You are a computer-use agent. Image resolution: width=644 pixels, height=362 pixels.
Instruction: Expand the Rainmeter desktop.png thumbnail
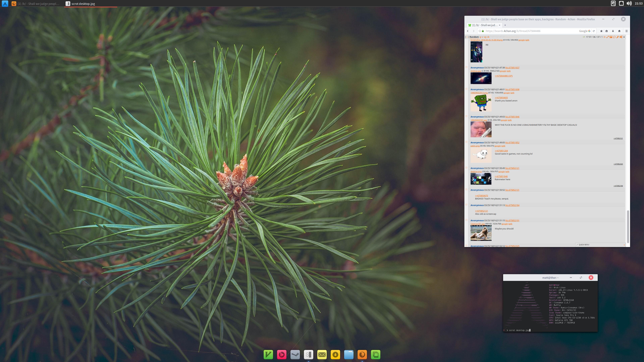coord(481,179)
